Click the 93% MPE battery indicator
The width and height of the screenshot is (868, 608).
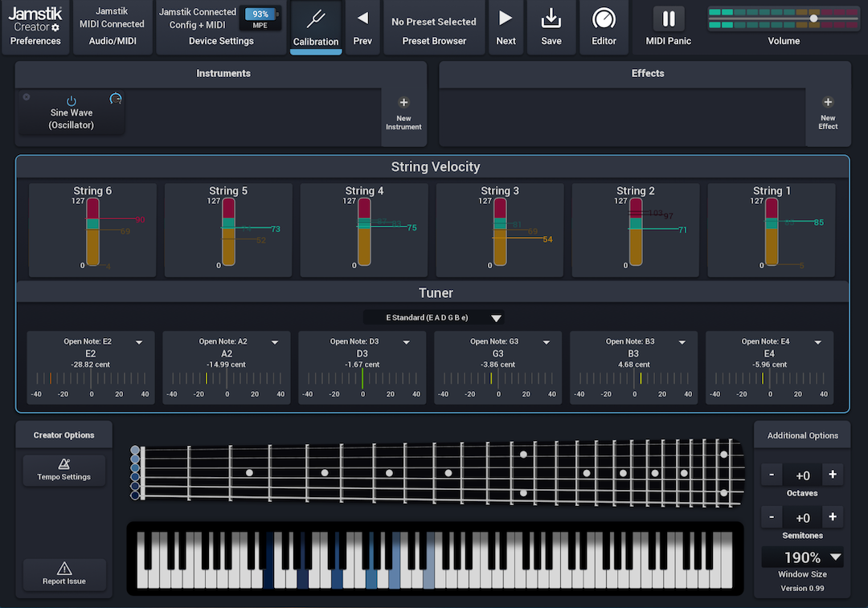pyautogui.click(x=260, y=18)
